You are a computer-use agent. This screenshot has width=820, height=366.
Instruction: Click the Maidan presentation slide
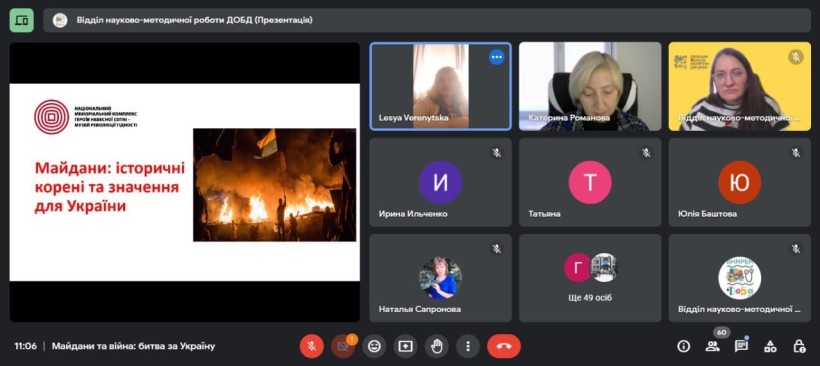tap(185, 182)
